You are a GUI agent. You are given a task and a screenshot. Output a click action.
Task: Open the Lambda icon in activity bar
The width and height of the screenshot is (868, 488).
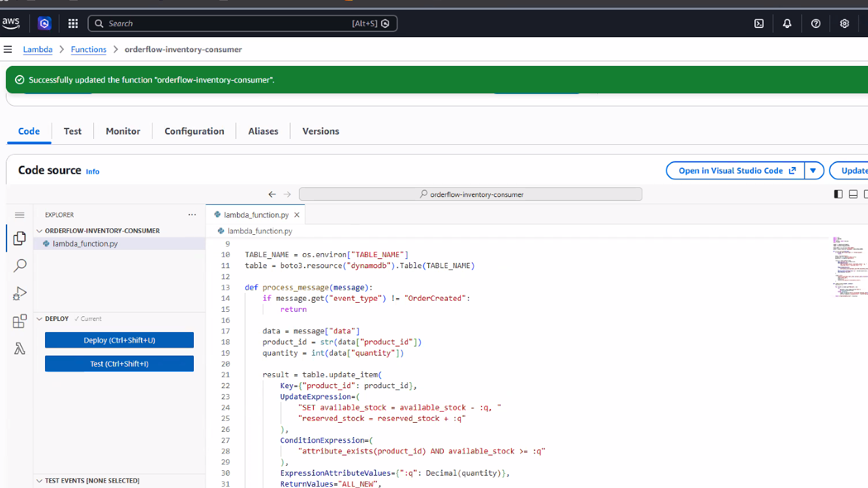pos(20,348)
